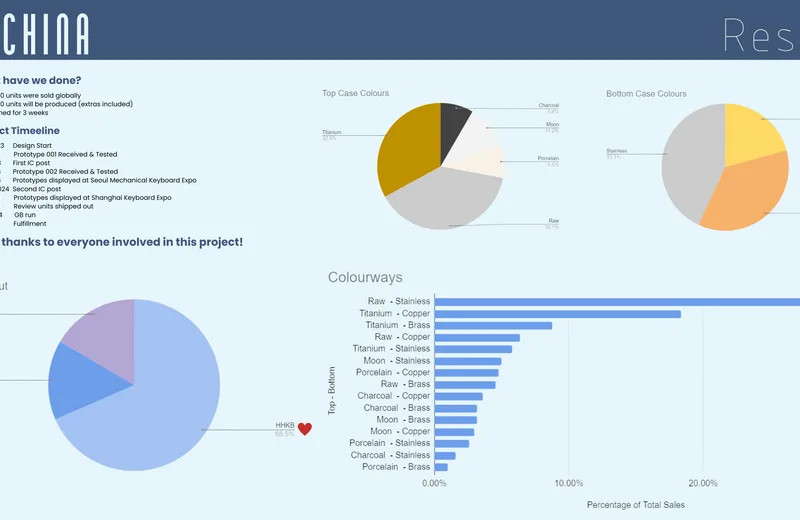Click the 'Colourways' chart title
This screenshot has height=520, width=800.
pos(365,277)
